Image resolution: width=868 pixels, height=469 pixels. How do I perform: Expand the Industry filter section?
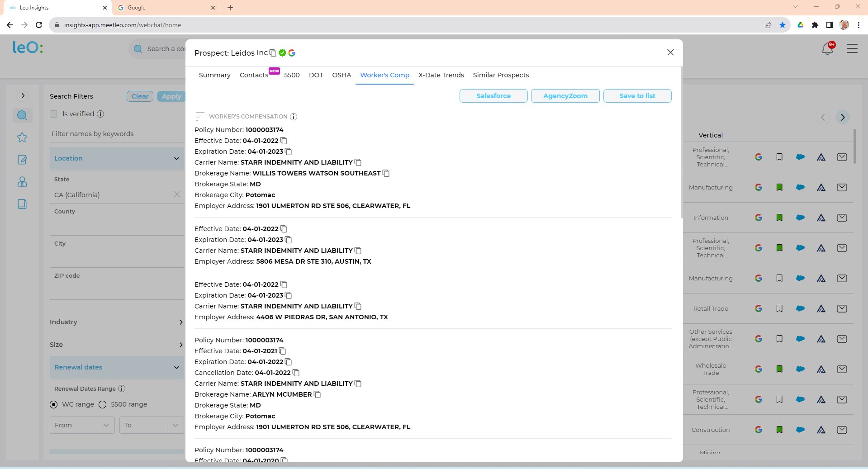(117, 322)
